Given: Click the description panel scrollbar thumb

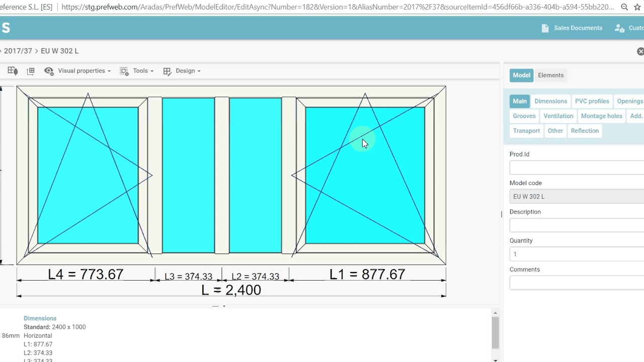Looking at the screenshot, I should pyautogui.click(x=496, y=333).
